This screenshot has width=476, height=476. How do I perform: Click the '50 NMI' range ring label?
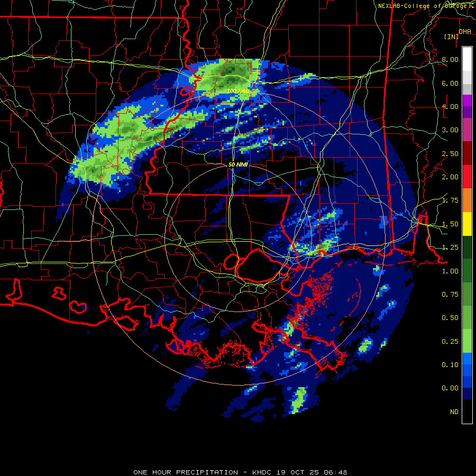pyautogui.click(x=238, y=164)
